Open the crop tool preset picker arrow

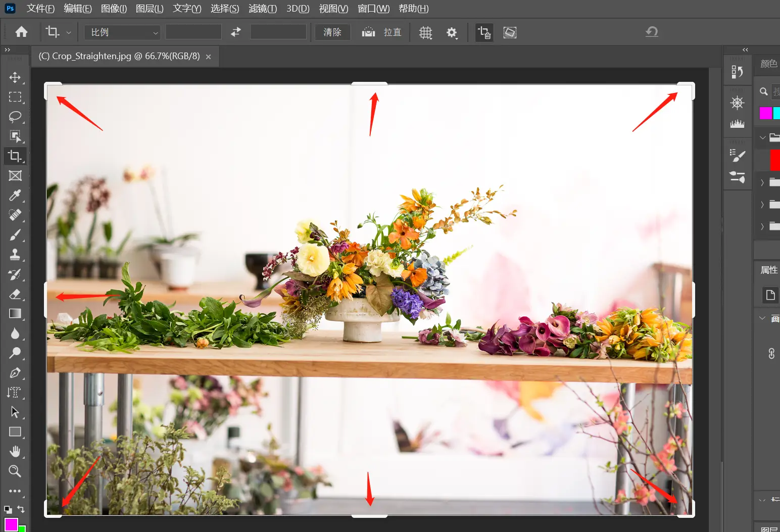point(69,32)
